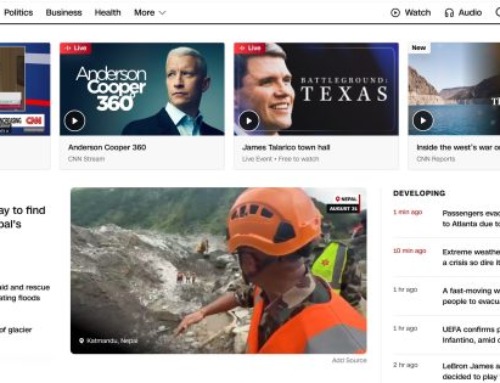Image resolution: width=500 pixels, height=383 pixels.
Task: Expand the More dropdown menu
Action: click(150, 13)
